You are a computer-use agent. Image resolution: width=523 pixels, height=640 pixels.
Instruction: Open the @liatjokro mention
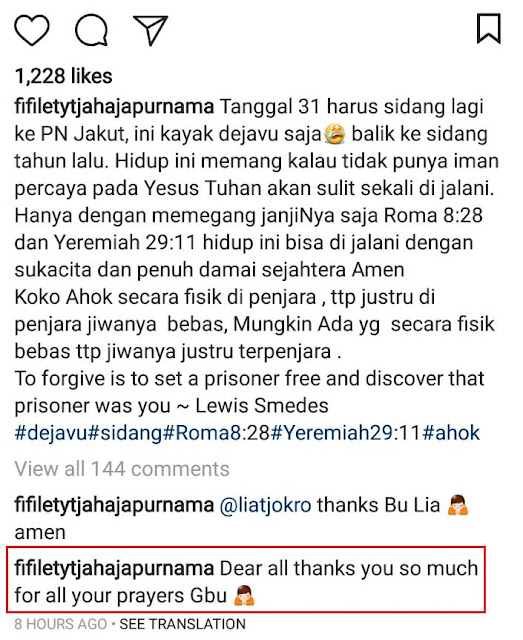click(265, 505)
